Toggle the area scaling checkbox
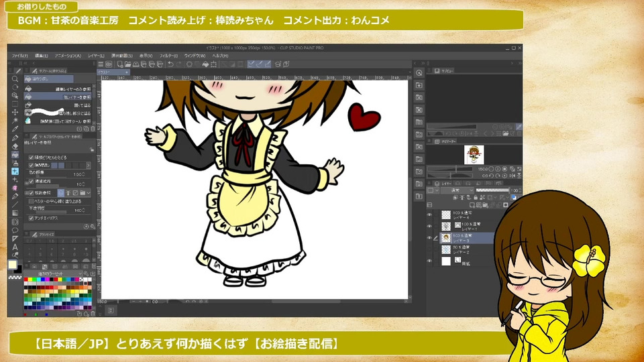Viewport: 644px width, 362px height. [32, 181]
